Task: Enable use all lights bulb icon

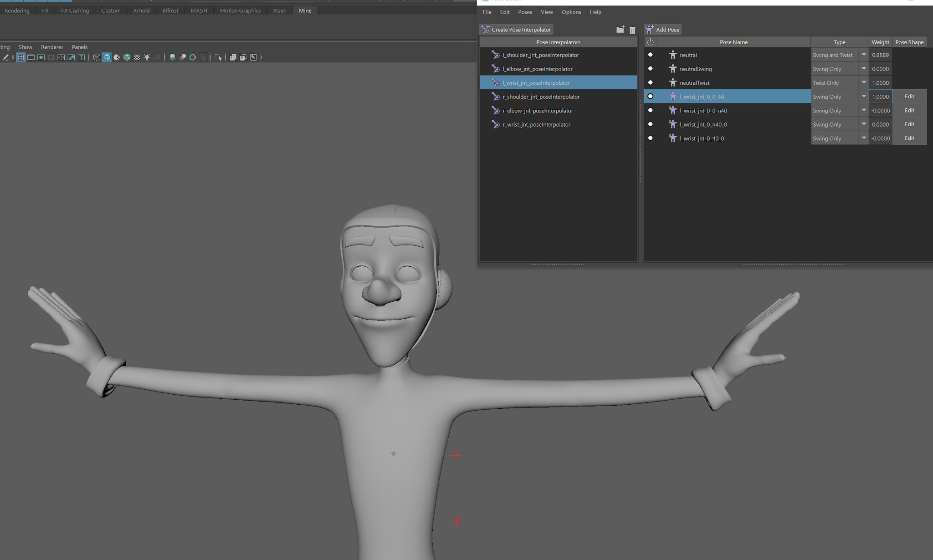Action: 147,57
